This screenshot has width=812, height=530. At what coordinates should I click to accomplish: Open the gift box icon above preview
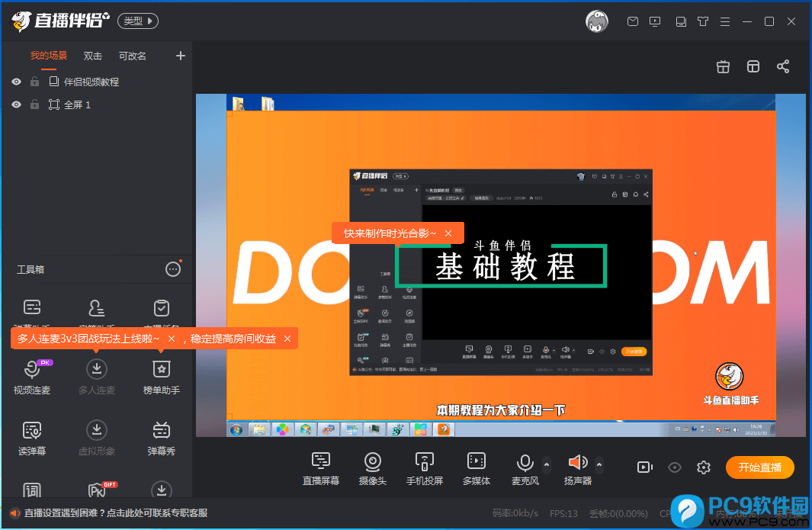pos(723,67)
